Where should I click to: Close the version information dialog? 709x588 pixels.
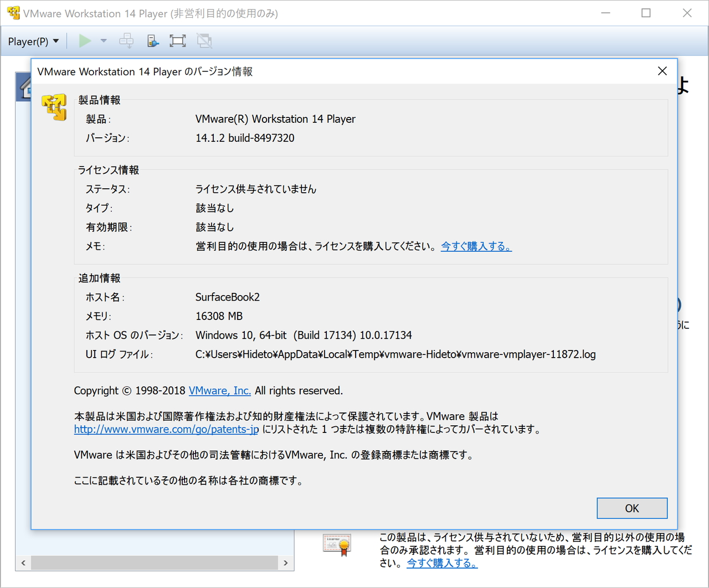(x=662, y=71)
